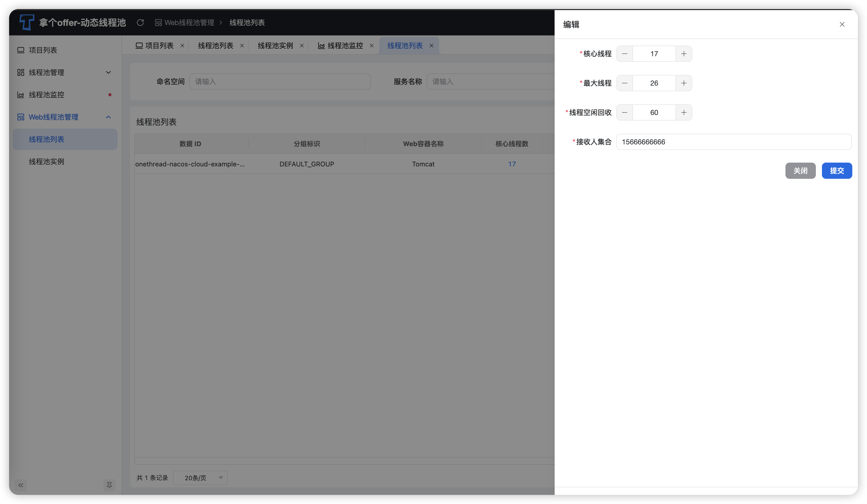This screenshot has width=867, height=504.
Task: Click the gray 关闭 button
Action: click(800, 171)
